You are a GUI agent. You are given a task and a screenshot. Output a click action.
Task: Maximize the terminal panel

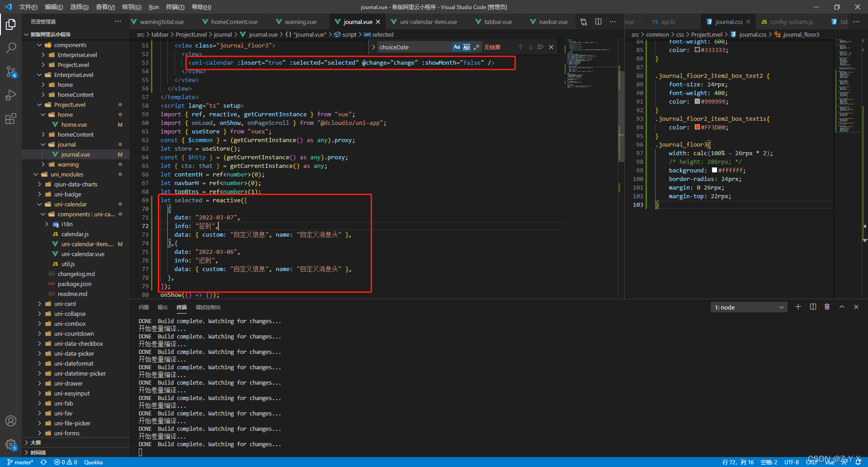pyautogui.click(x=842, y=307)
